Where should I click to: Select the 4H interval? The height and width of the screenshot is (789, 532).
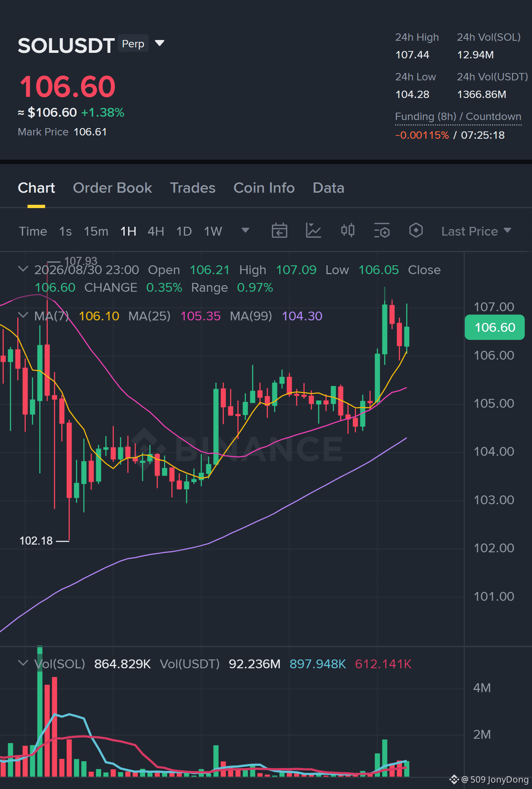point(156,231)
